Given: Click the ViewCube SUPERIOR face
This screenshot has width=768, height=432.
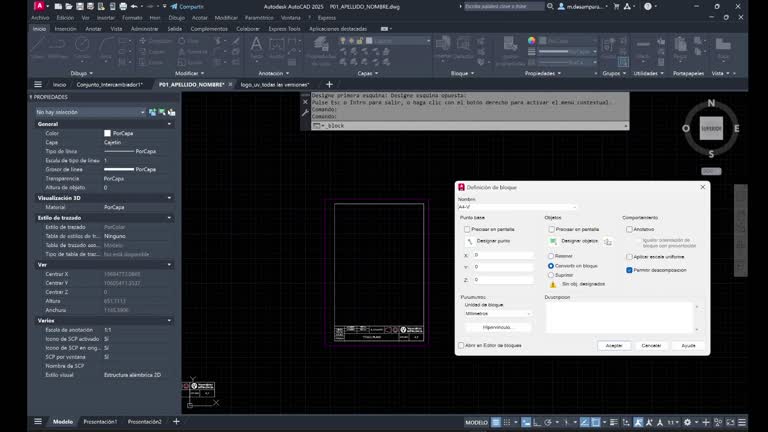Looking at the screenshot, I should [711, 129].
